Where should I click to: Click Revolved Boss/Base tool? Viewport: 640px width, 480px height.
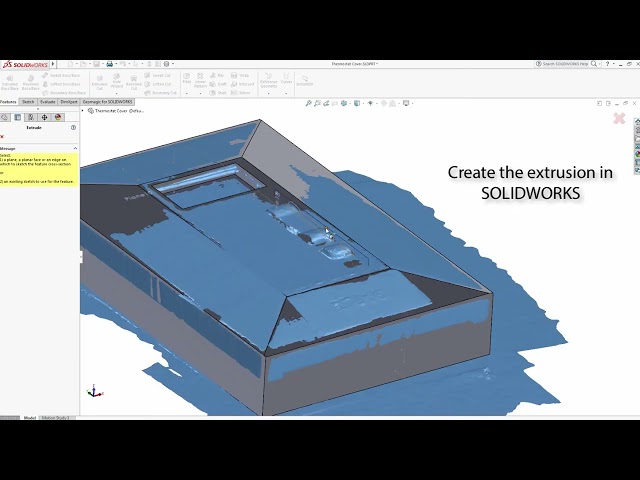[31, 82]
